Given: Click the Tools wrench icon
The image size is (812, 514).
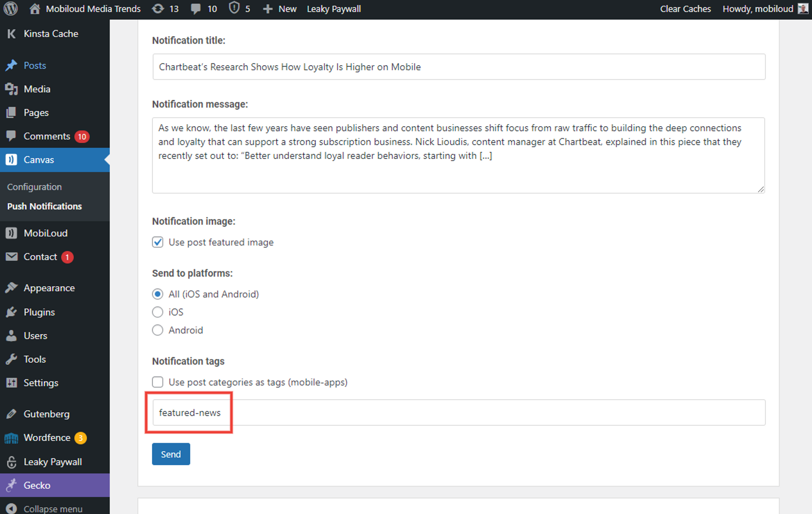Looking at the screenshot, I should coord(11,359).
